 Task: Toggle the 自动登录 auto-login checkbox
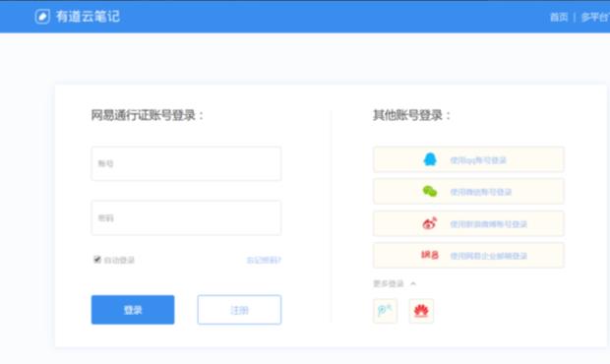tap(96, 260)
